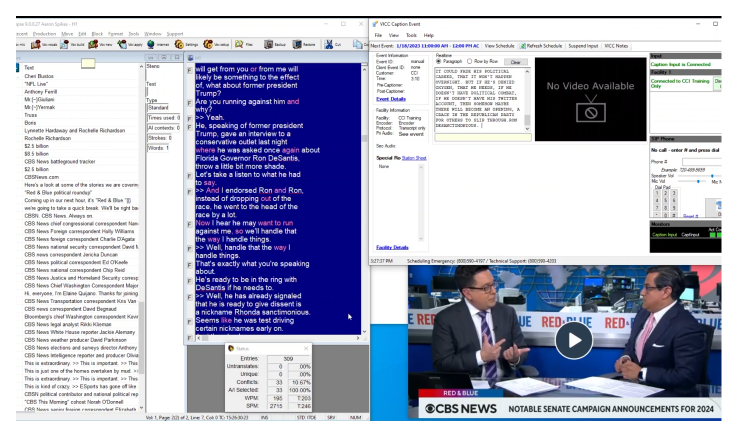Open the Format menu
Image resolution: width=738 pixels, height=437 pixels.
[116, 34]
